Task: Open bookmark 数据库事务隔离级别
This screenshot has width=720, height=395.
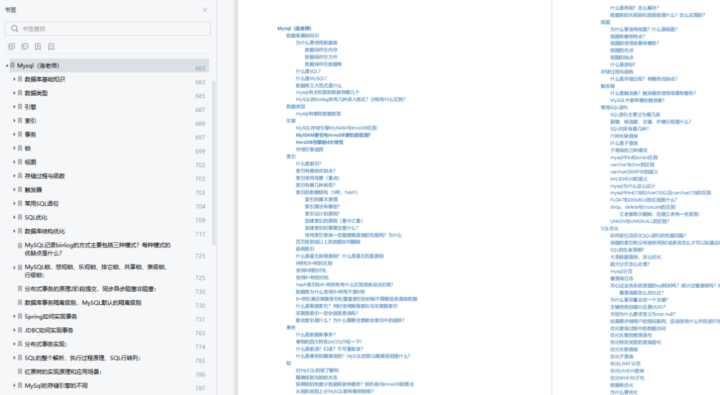Action: click(x=83, y=303)
